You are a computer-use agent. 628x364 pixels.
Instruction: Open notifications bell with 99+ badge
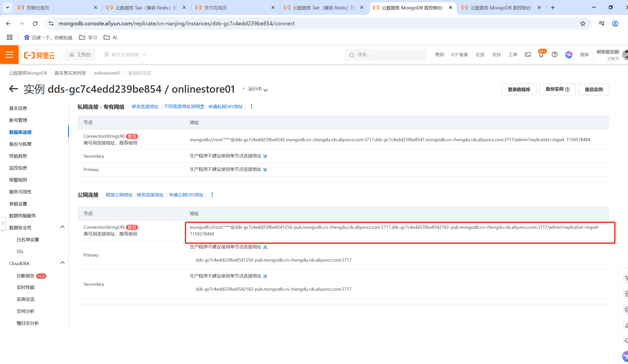coord(541,54)
